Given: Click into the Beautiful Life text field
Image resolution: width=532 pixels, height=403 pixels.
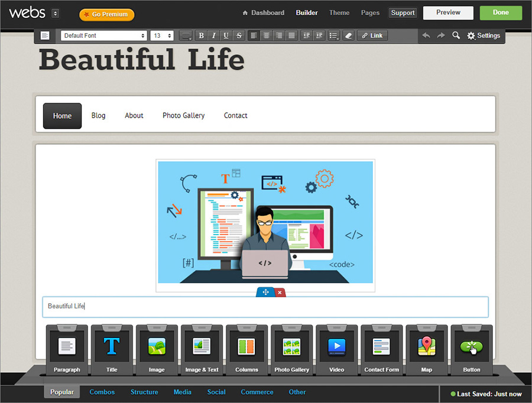Looking at the screenshot, I should (265, 307).
